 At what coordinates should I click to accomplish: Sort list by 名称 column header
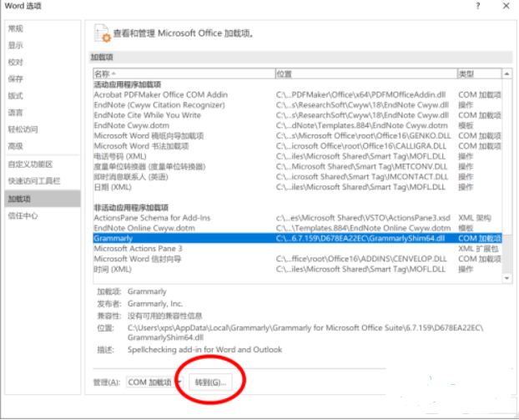click(x=183, y=74)
